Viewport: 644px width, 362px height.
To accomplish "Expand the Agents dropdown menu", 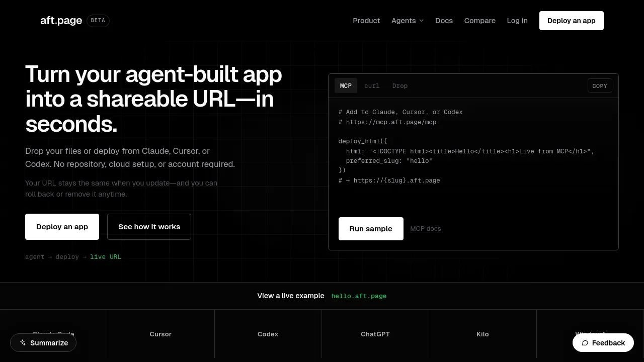I will (408, 21).
